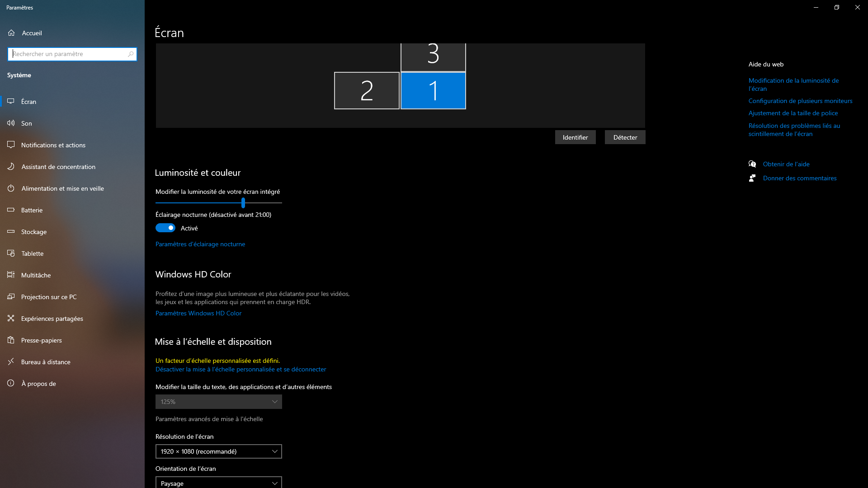Open Assistant de concentration via its moon icon
868x488 pixels.
pyautogui.click(x=11, y=166)
